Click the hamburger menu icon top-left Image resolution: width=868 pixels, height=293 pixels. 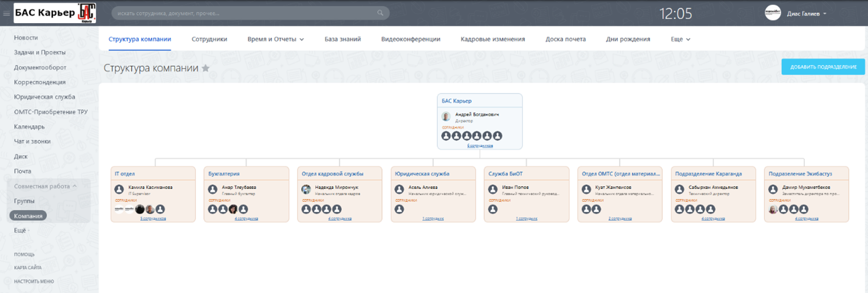(7, 13)
